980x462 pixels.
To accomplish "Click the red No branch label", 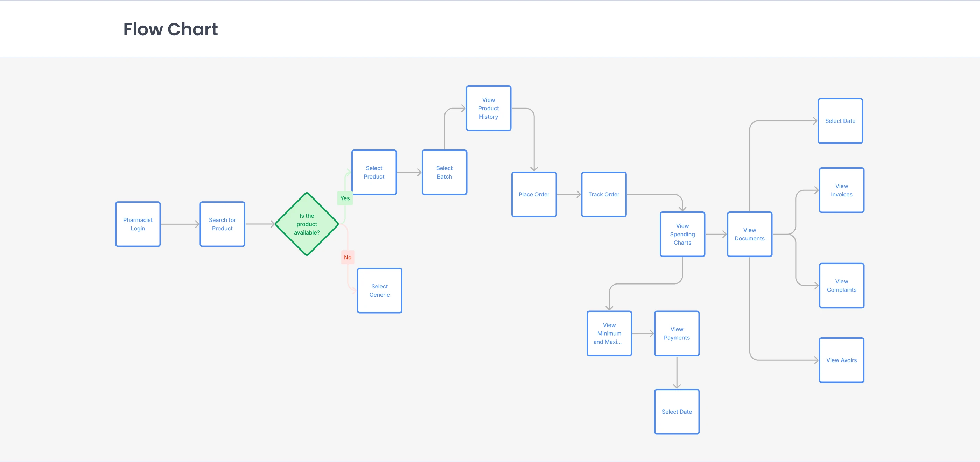I will tap(347, 257).
